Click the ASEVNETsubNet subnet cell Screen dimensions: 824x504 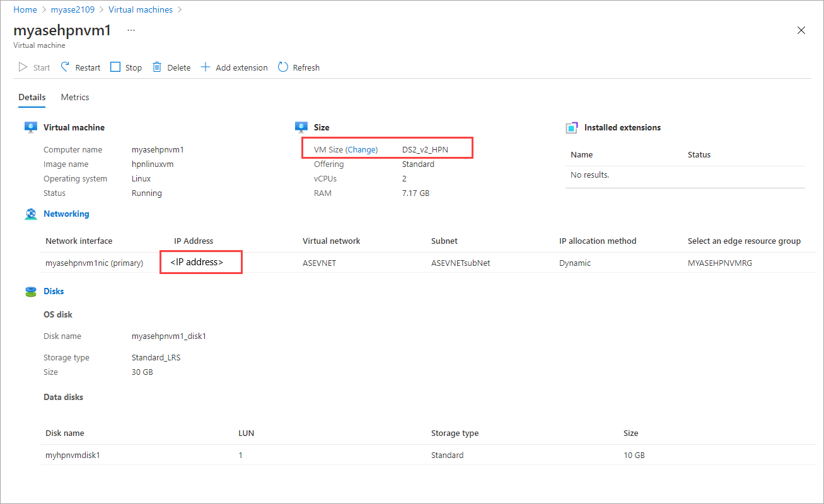pos(461,263)
